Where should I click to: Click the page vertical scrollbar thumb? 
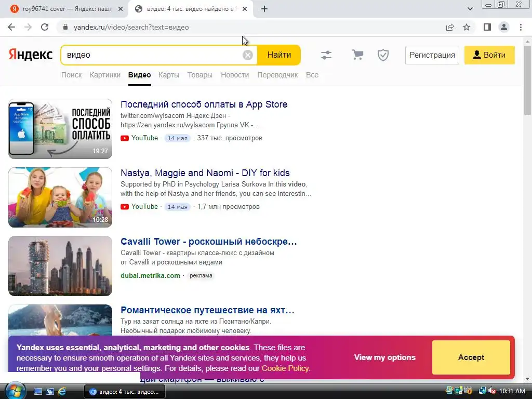pyautogui.click(x=528, y=80)
